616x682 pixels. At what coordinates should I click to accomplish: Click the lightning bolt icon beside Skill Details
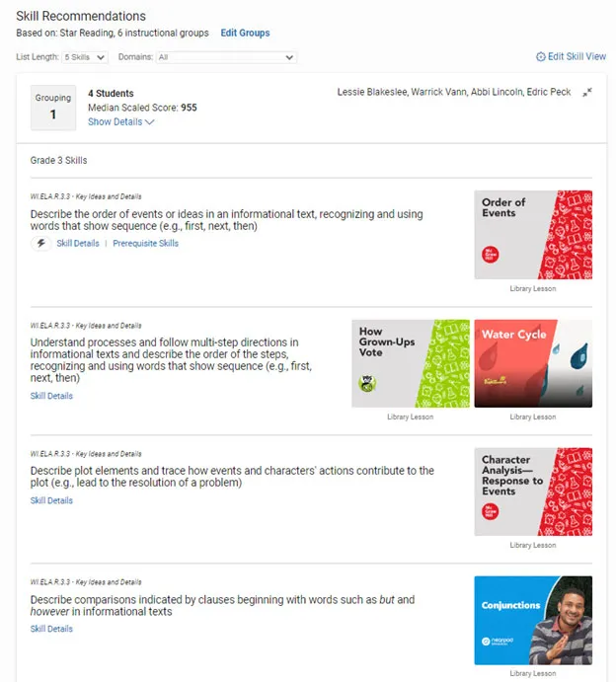coord(40,243)
